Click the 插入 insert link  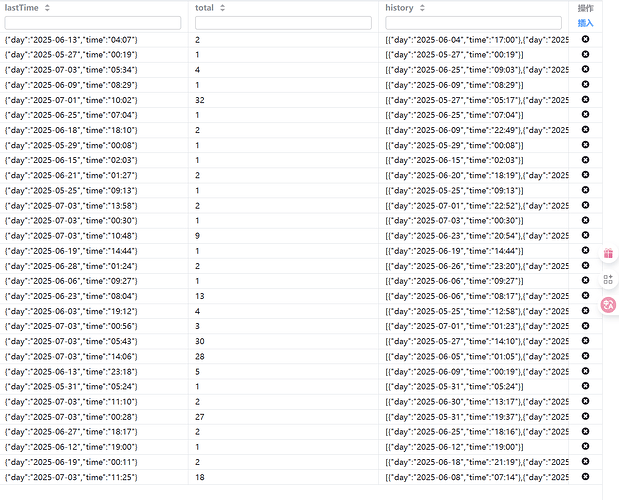(x=585, y=23)
